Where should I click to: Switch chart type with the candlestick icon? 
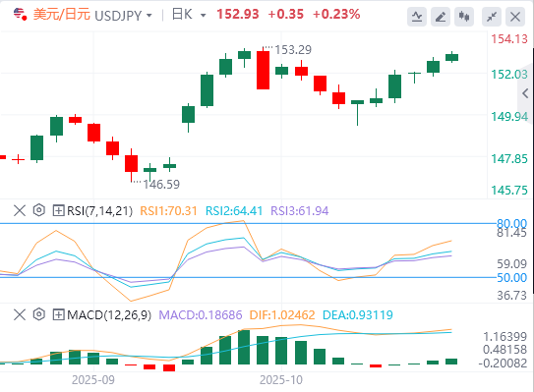coord(464,17)
